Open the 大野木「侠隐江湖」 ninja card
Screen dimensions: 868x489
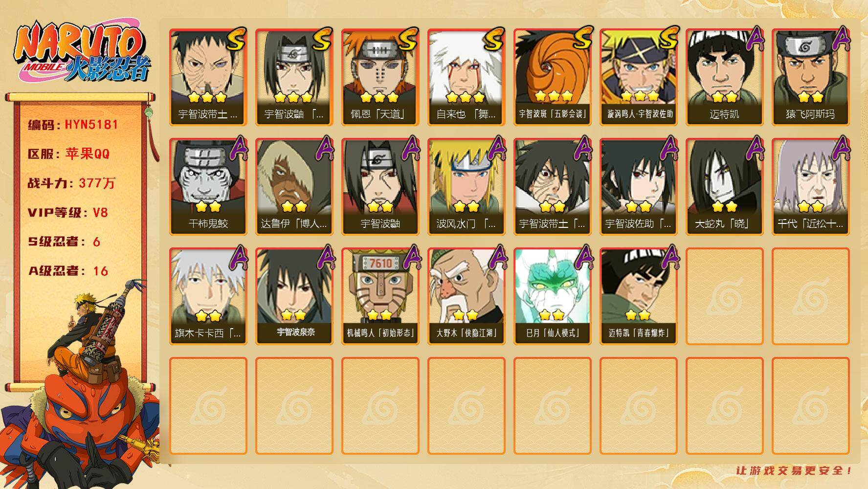466,296
